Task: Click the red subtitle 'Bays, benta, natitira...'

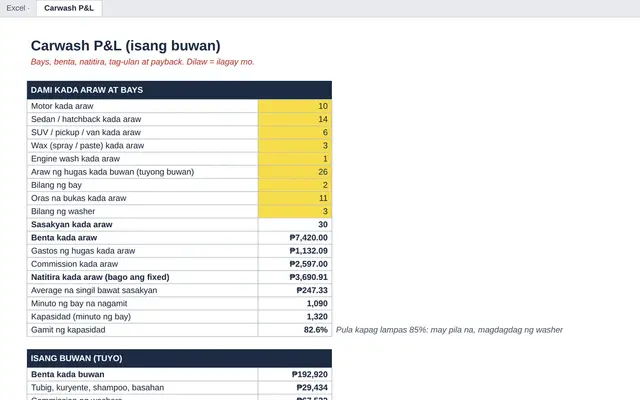Action: (x=142, y=62)
